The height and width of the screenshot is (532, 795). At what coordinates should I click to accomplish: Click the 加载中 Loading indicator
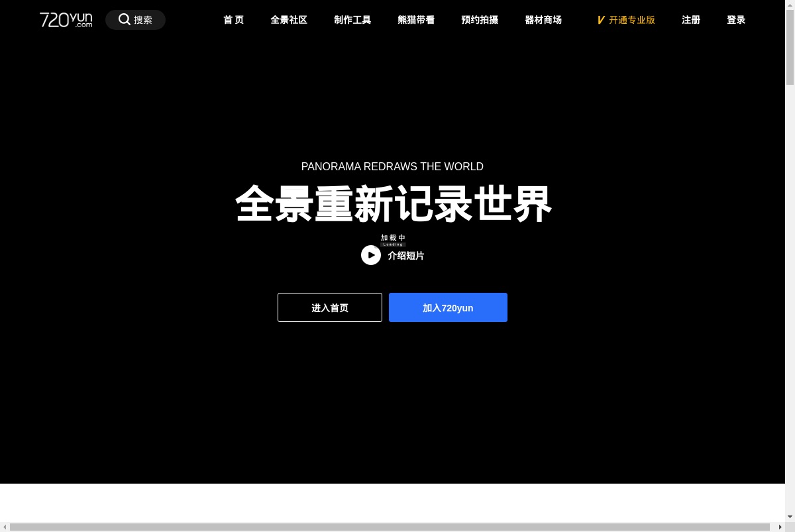point(393,240)
